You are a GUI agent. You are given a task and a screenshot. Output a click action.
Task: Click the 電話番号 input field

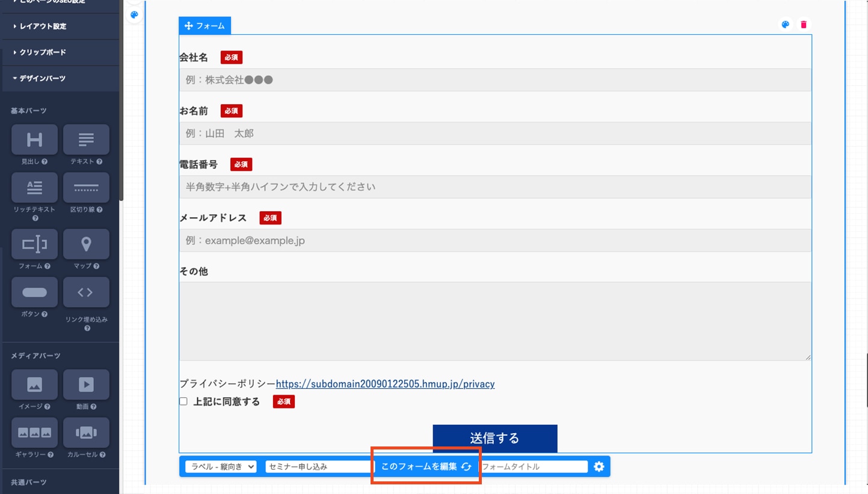click(x=495, y=187)
